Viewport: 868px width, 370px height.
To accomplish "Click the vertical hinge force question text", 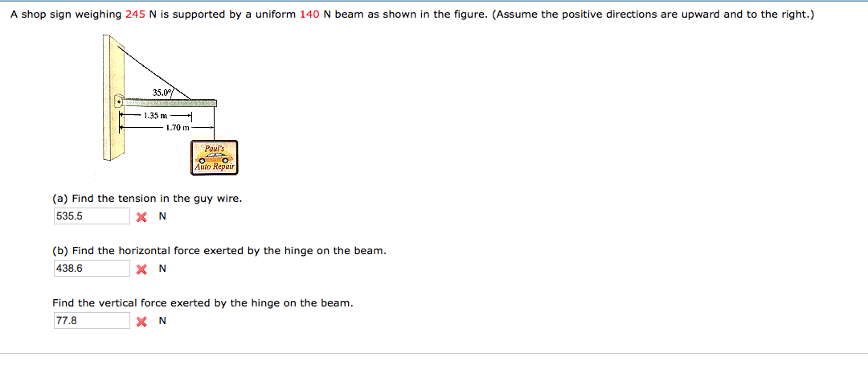I will point(203,303).
